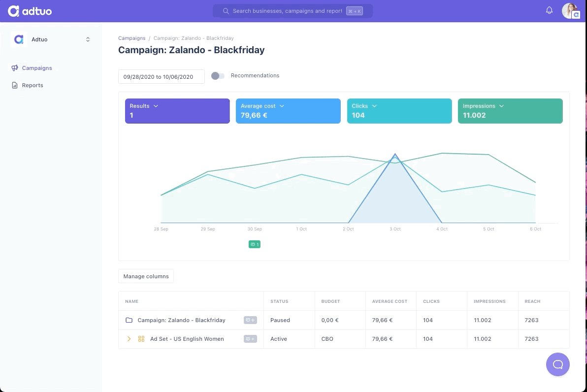This screenshot has height=392, width=587.
Task: Add comment on Ad Set row
Action: 250,339
